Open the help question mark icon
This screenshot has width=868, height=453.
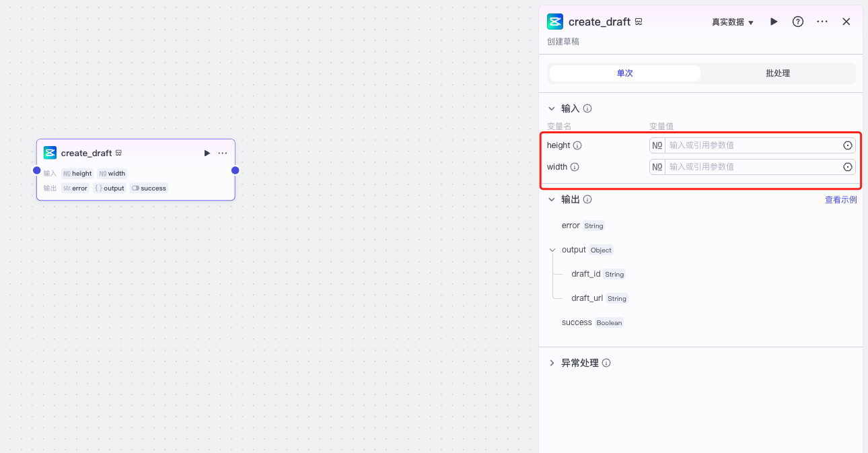tap(797, 22)
